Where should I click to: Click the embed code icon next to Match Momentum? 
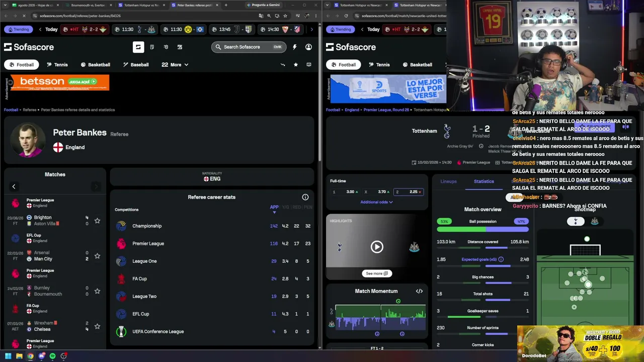419,291
